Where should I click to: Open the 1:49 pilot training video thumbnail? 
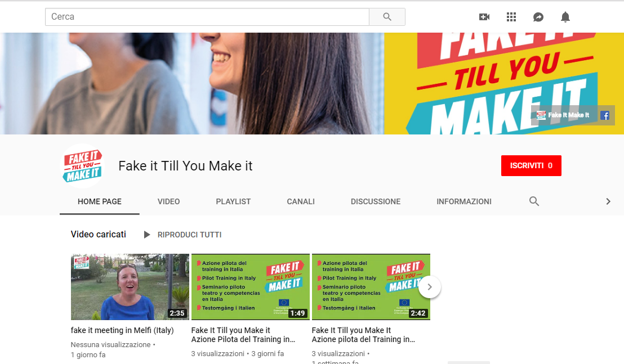pyautogui.click(x=250, y=286)
